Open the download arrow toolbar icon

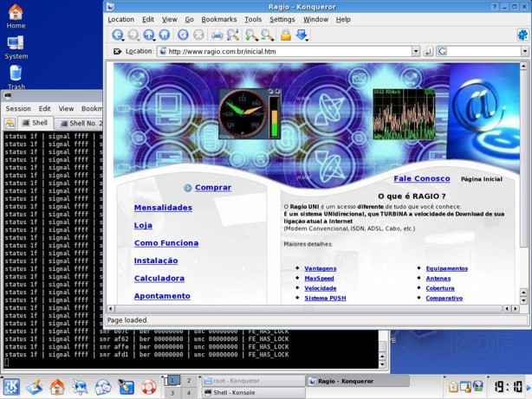302,35
